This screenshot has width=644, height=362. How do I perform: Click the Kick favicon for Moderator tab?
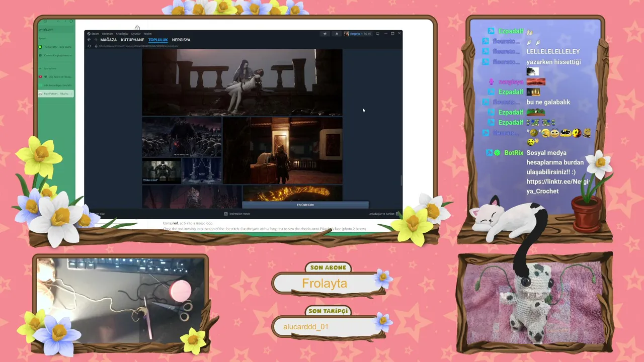[40, 47]
